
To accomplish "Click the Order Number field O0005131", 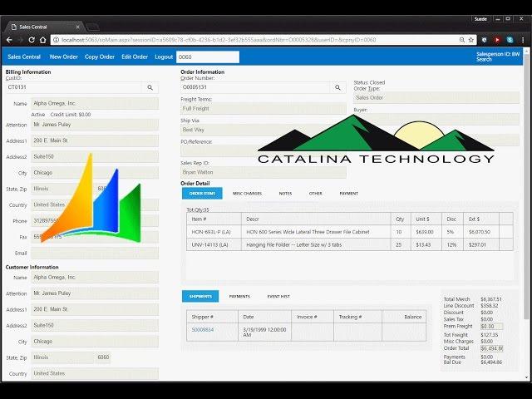I will 255,87.
